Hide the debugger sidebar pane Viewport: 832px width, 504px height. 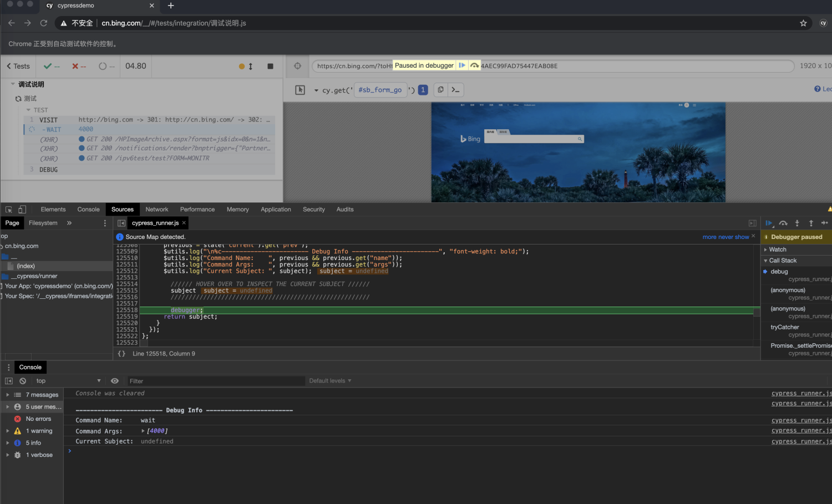[753, 223]
